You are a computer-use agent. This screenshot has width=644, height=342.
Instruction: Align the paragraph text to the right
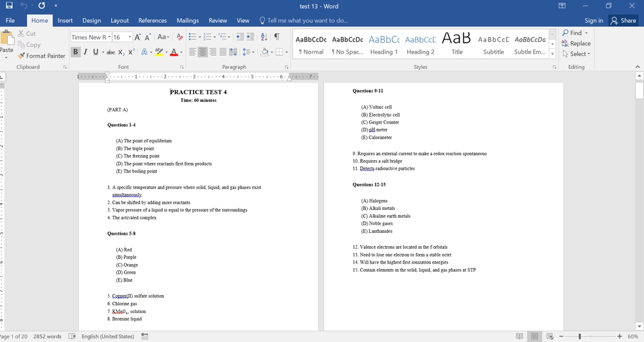point(213,52)
